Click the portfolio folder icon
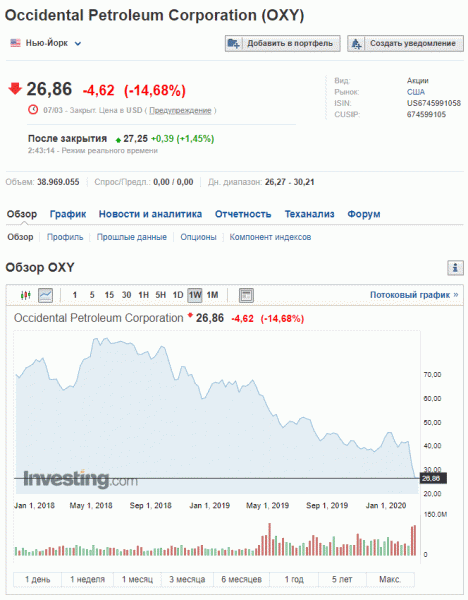 click(x=234, y=44)
